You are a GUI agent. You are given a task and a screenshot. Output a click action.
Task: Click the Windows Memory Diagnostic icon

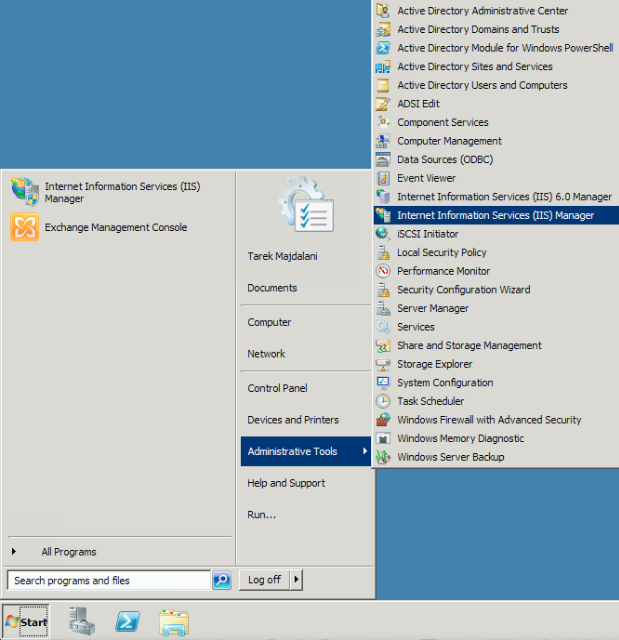383,438
